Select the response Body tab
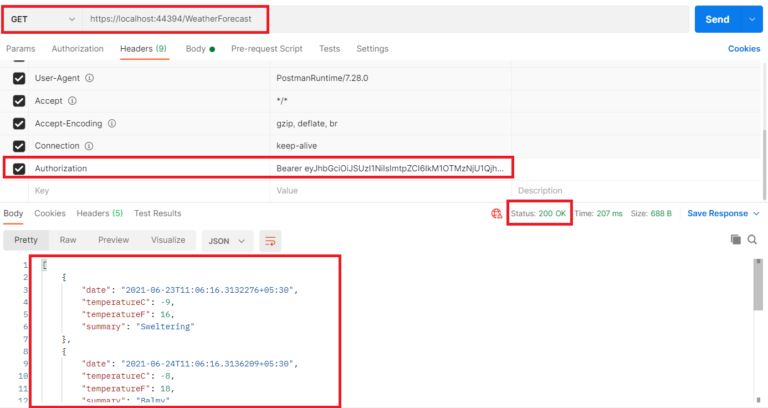The height and width of the screenshot is (408, 768). click(x=13, y=213)
